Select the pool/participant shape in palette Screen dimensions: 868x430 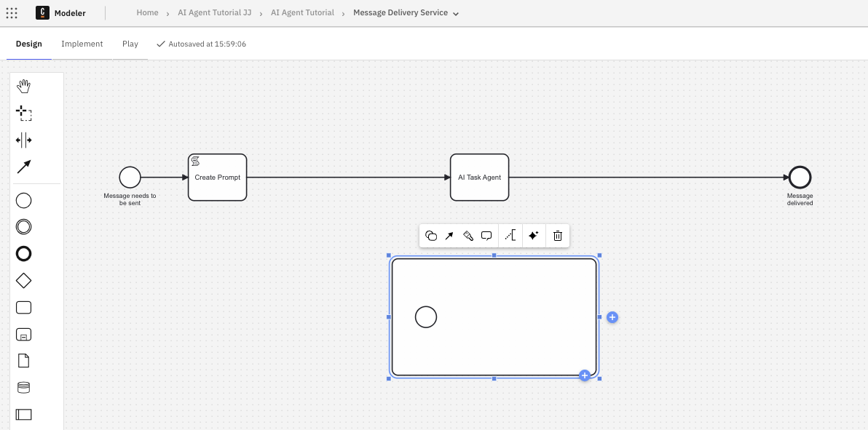(x=24, y=415)
